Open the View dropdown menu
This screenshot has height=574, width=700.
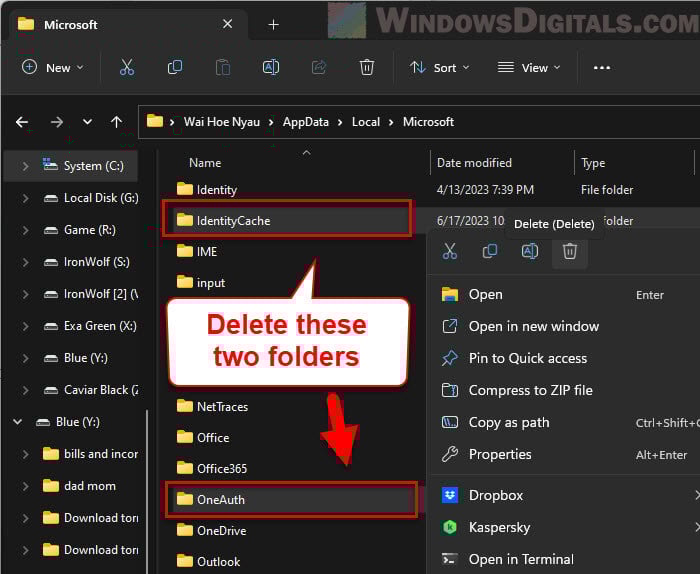pyautogui.click(x=529, y=68)
